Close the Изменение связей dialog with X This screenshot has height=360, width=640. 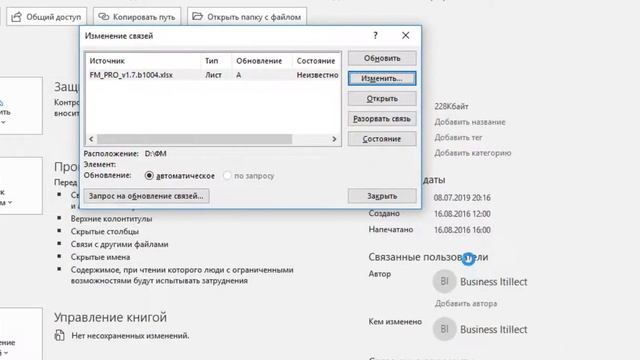(x=405, y=36)
